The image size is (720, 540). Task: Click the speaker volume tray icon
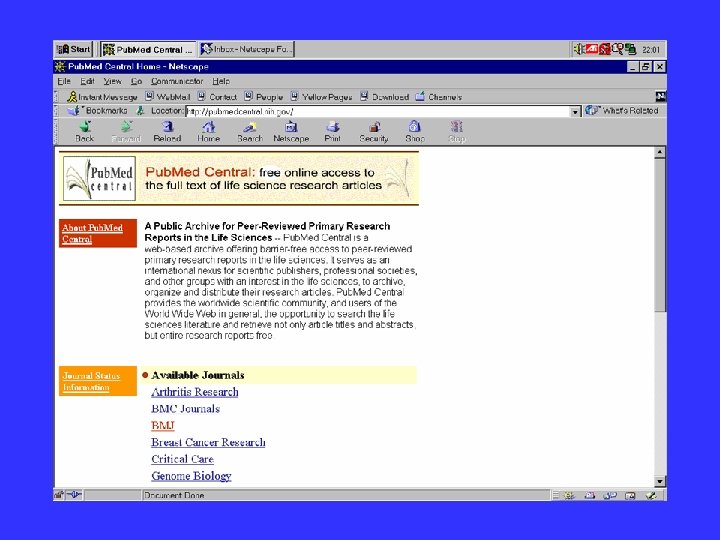(x=579, y=49)
